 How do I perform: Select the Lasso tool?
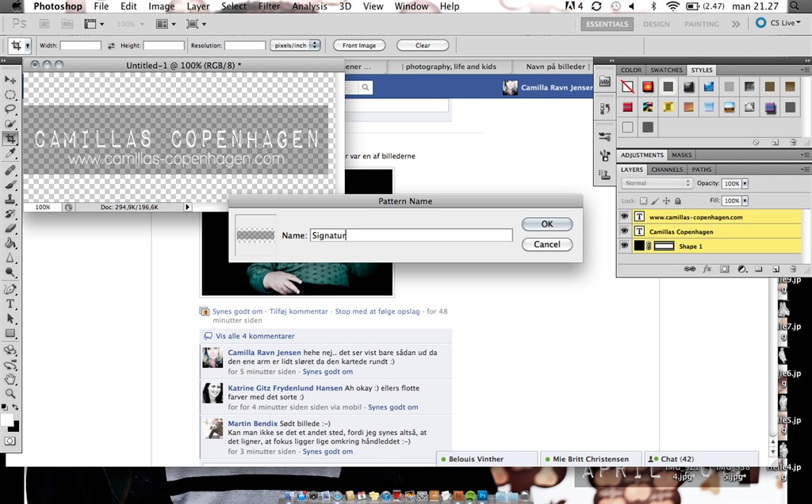[10, 109]
